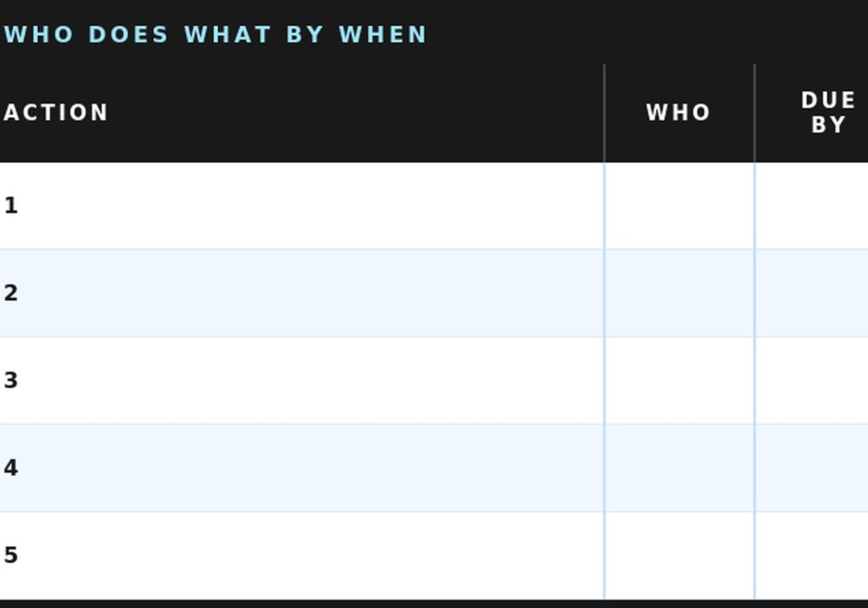
Task: Click the Who cell of row 3
Action: 679,380
